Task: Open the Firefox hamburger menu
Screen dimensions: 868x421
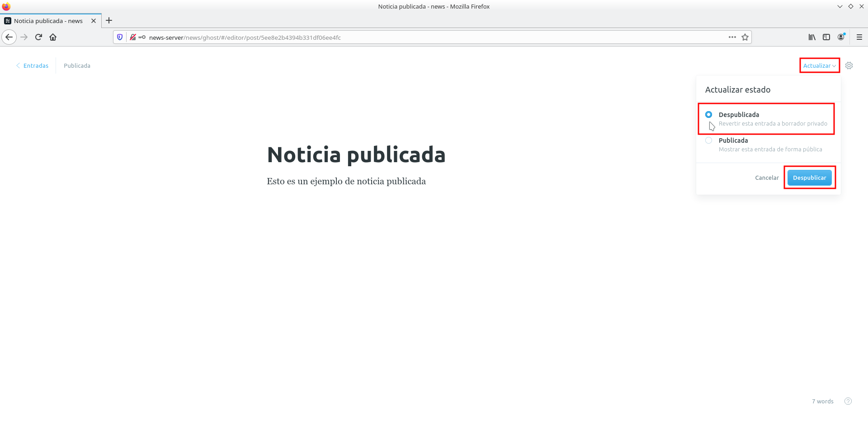Action: pos(859,37)
